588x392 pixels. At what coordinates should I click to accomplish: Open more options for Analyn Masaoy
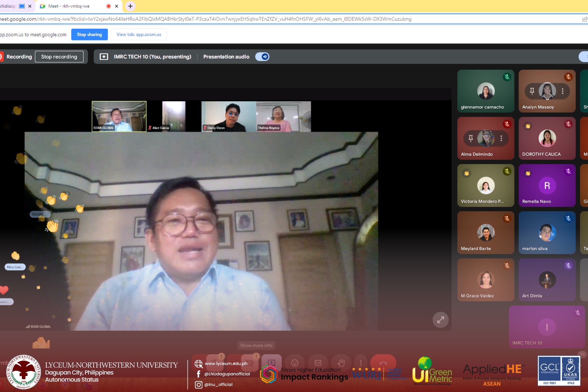562,91
